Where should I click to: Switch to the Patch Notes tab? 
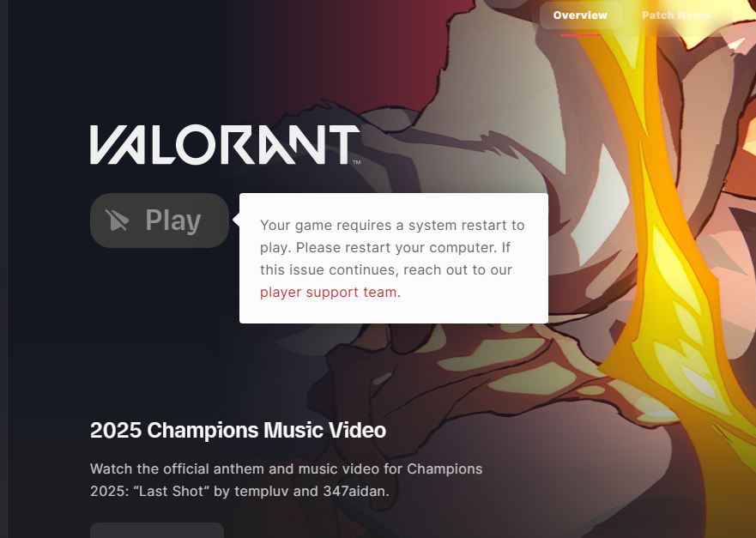point(676,15)
